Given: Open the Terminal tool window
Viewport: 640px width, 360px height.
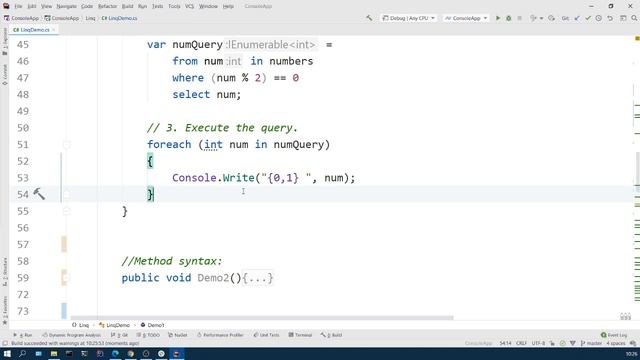Looking at the screenshot, I should [x=300, y=335].
